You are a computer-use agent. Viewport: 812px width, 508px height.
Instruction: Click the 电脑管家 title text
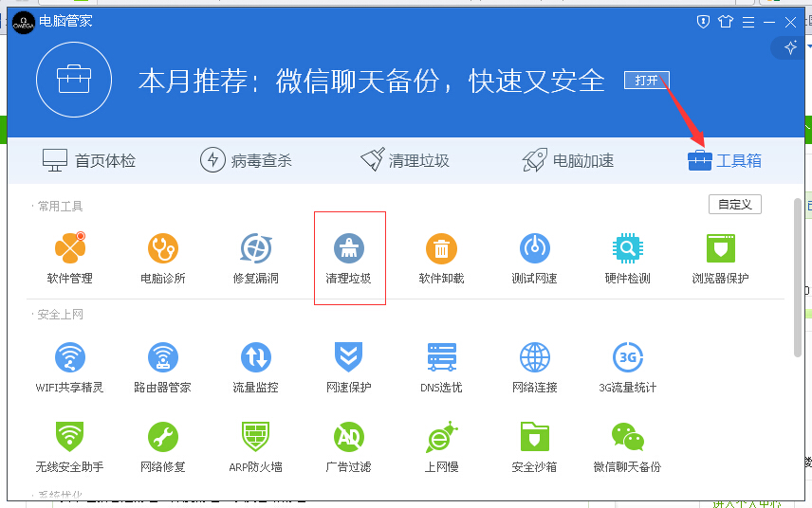pyautogui.click(x=65, y=21)
